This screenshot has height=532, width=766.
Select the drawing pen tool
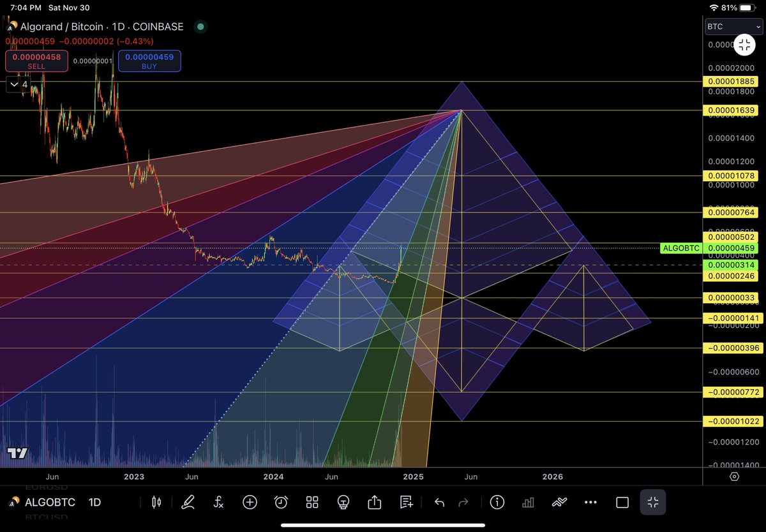[188, 502]
